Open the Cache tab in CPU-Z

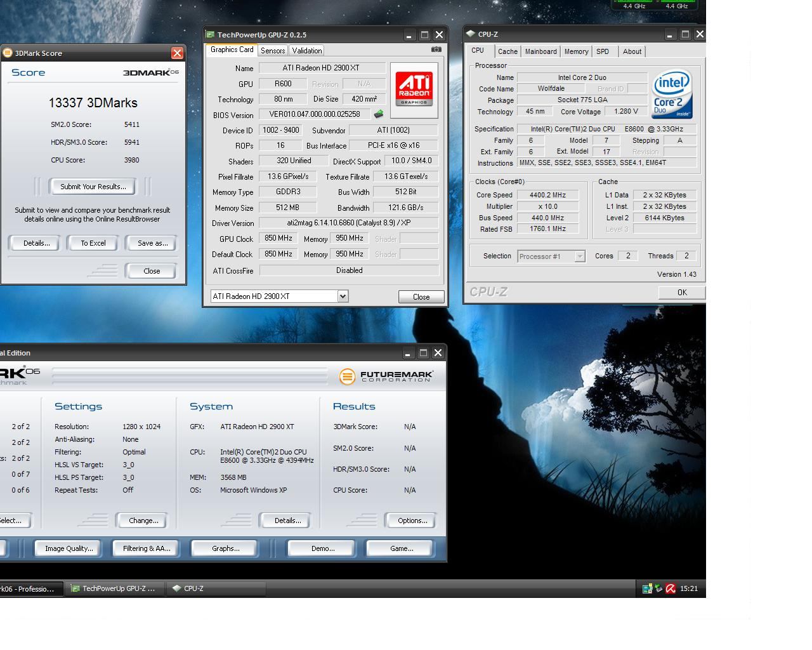click(x=507, y=52)
